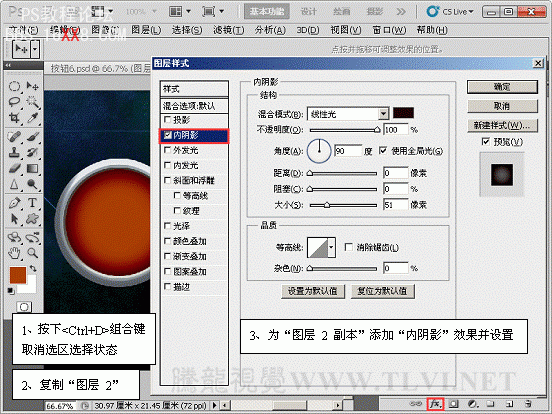Select the Zoom tool in toolbox
This screenshot has height=414, width=552.
32,253
